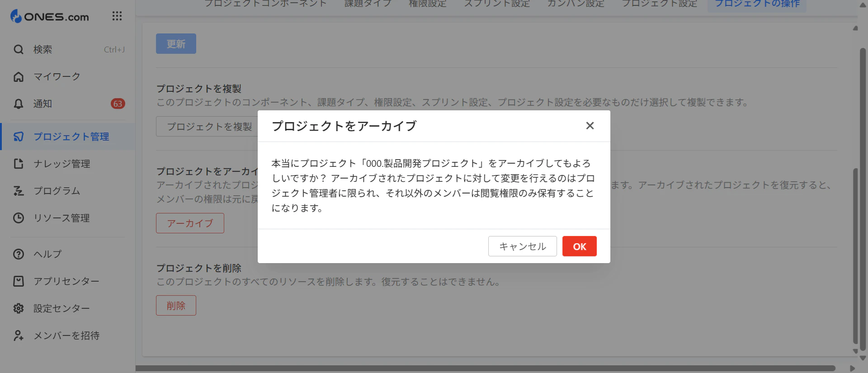Open 通知 in the sidebar

pos(68,104)
